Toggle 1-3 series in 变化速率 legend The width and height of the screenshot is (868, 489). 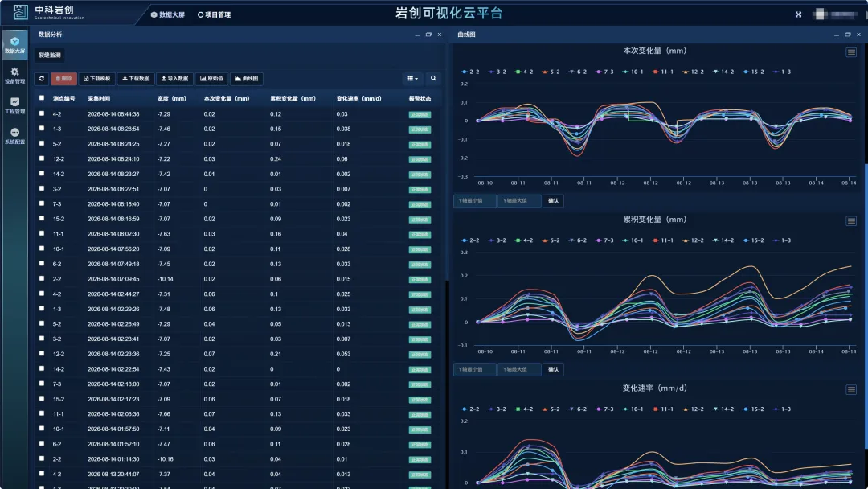pyautogui.click(x=782, y=409)
